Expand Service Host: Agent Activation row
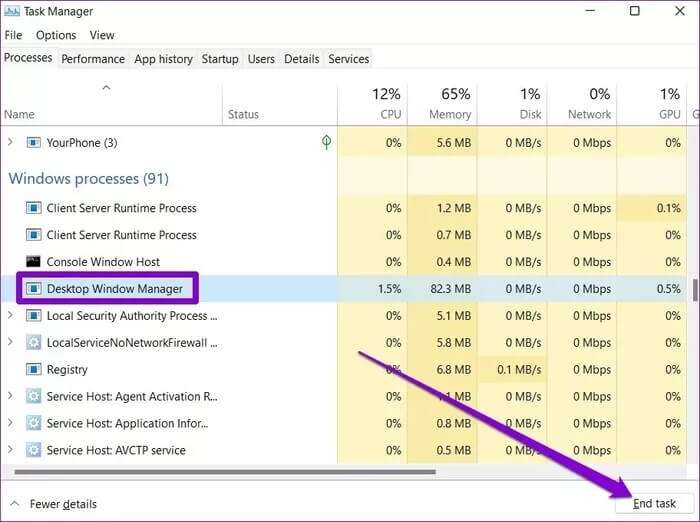This screenshot has height=522, width=700. click(x=10, y=396)
